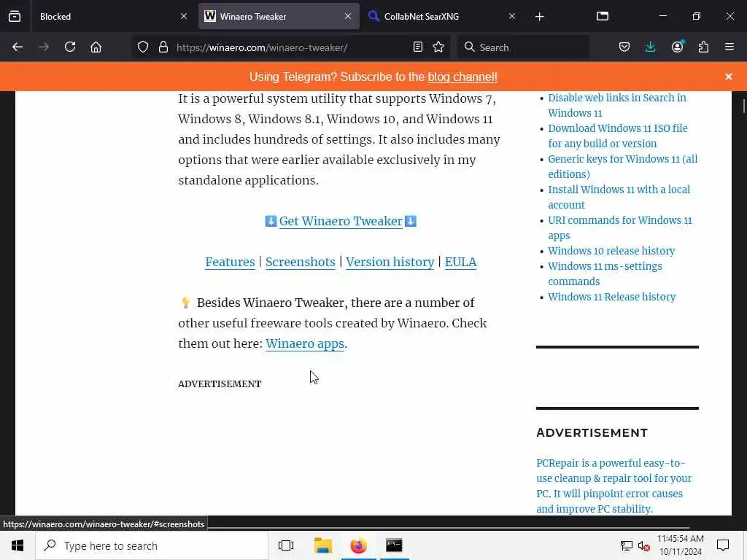Viewport: 747px width, 560px height.
Task: Open Disable web links in Search link
Action: [x=617, y=105]
